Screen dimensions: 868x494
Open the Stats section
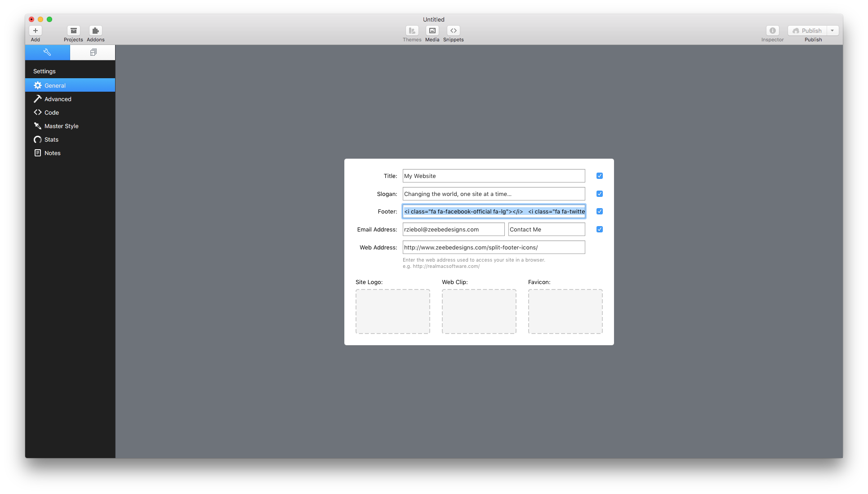click(x=51, y=139)
